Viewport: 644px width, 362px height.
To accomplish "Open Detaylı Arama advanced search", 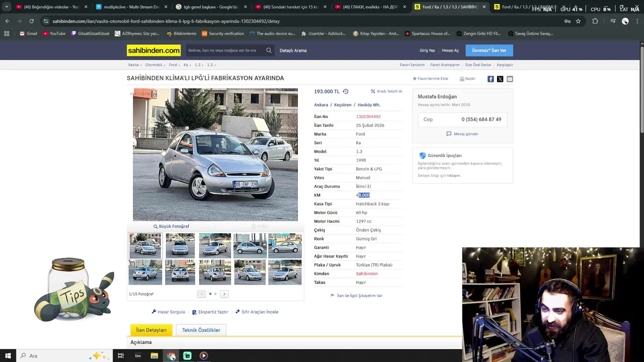I will [293, 50].
